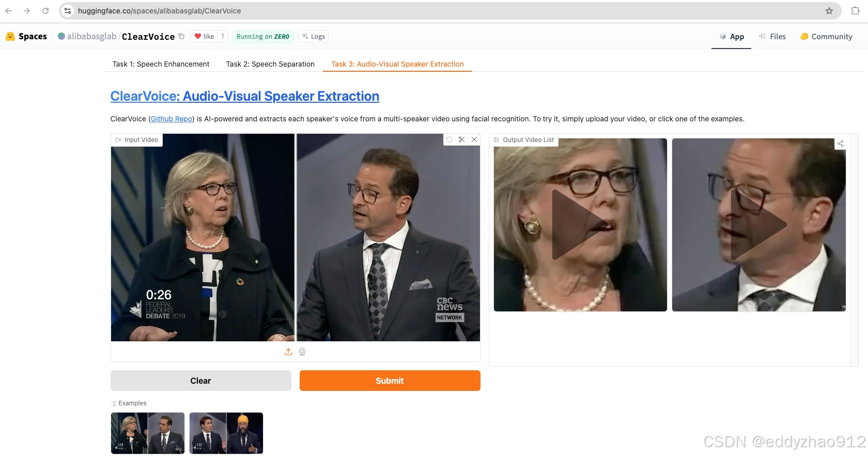This screenshot has width=868, height=457.
Task: Like the ClearVoice space
Action: pyautogui.click(x=204, y=36)
